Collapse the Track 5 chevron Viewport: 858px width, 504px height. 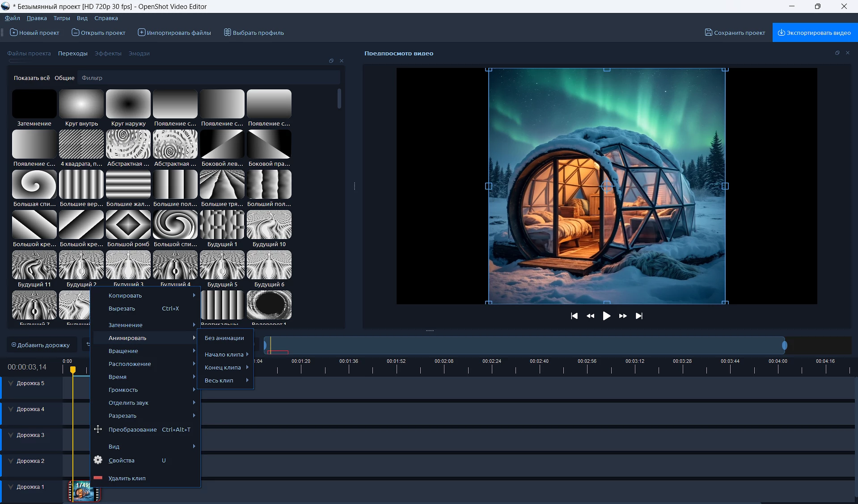tap(11, 383)
